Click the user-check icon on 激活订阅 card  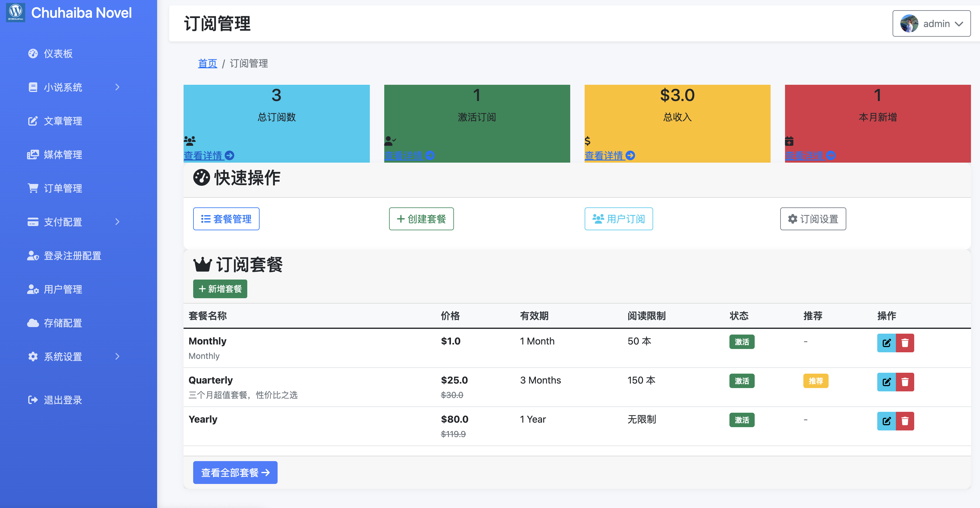pos(390,141)
